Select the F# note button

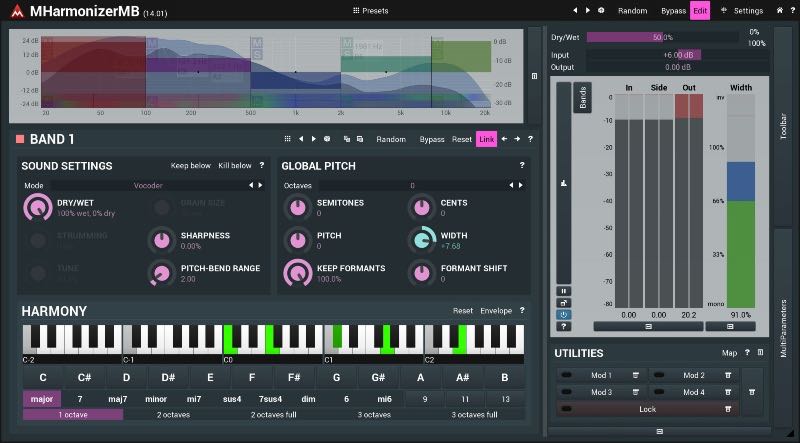294,378
